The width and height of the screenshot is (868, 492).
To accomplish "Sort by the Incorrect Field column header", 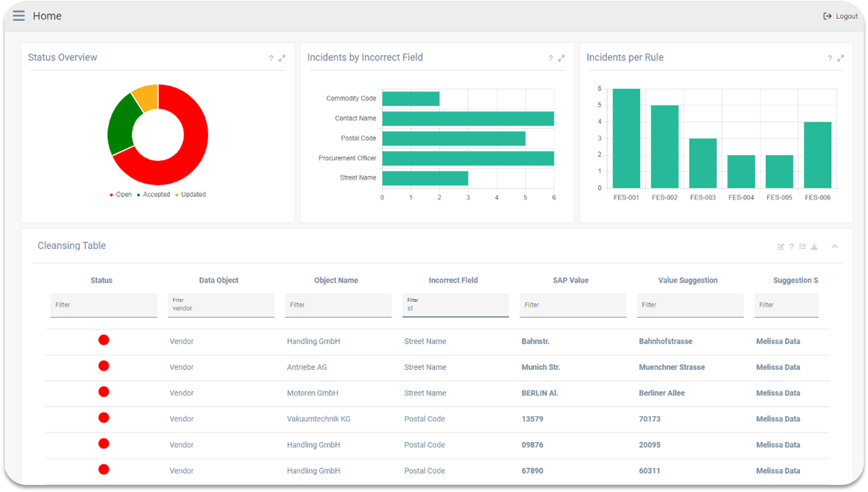I will pyautogui.click(x=453, y=280).
